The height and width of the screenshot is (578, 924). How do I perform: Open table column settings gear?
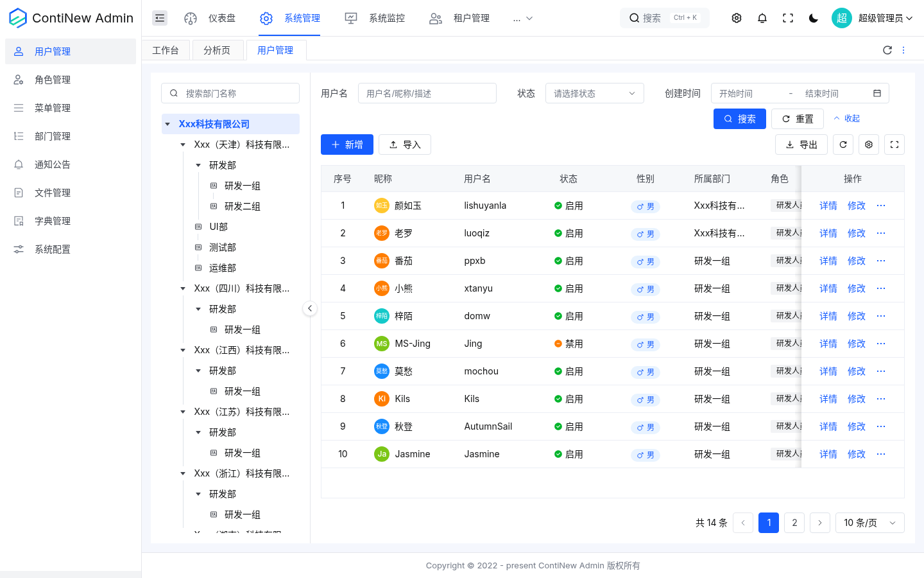coord(869,144)
